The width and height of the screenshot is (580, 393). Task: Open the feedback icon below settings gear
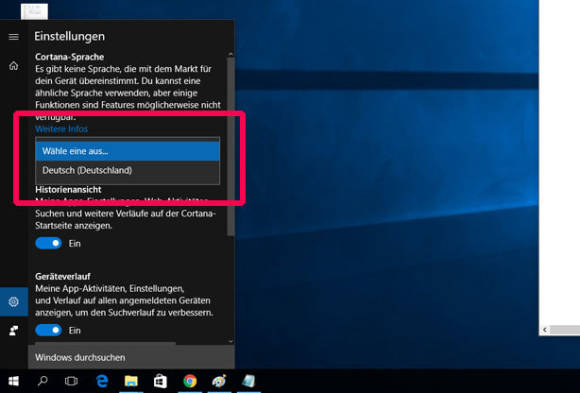coord(14,330)
